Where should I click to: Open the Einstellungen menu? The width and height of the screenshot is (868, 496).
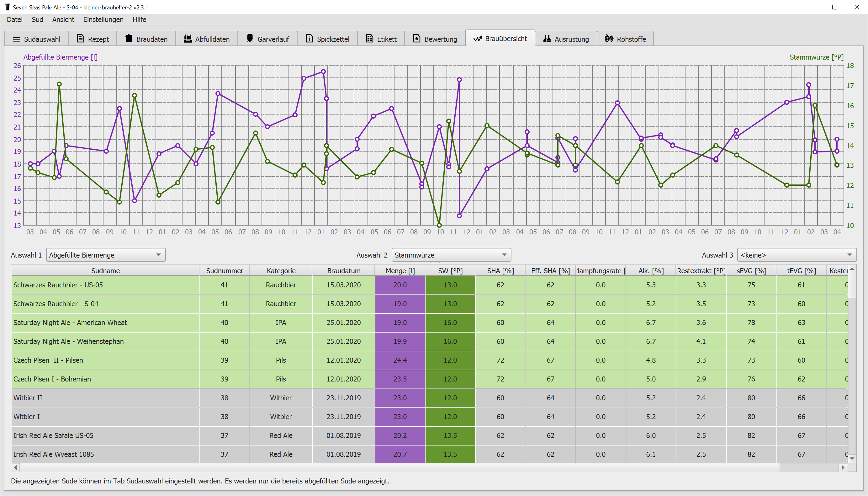[x=103, y=19]
